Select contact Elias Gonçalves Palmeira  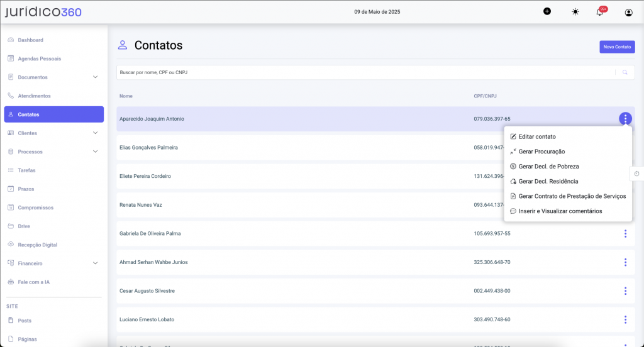tap(148, 148)
